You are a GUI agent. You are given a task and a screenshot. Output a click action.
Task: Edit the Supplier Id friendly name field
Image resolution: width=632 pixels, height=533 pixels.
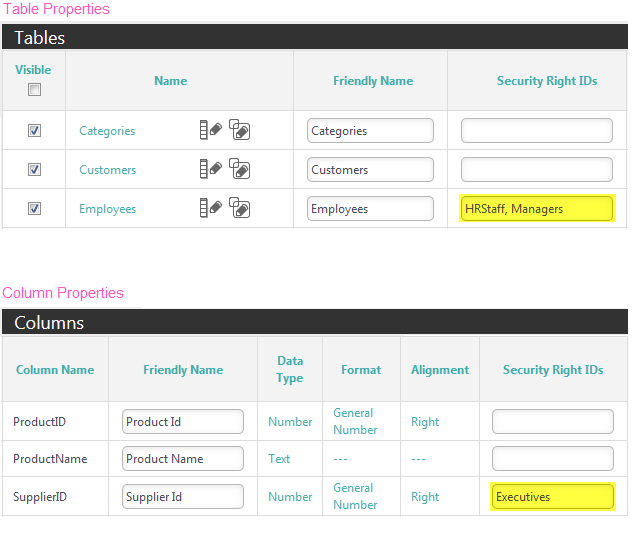click(183, 496)
